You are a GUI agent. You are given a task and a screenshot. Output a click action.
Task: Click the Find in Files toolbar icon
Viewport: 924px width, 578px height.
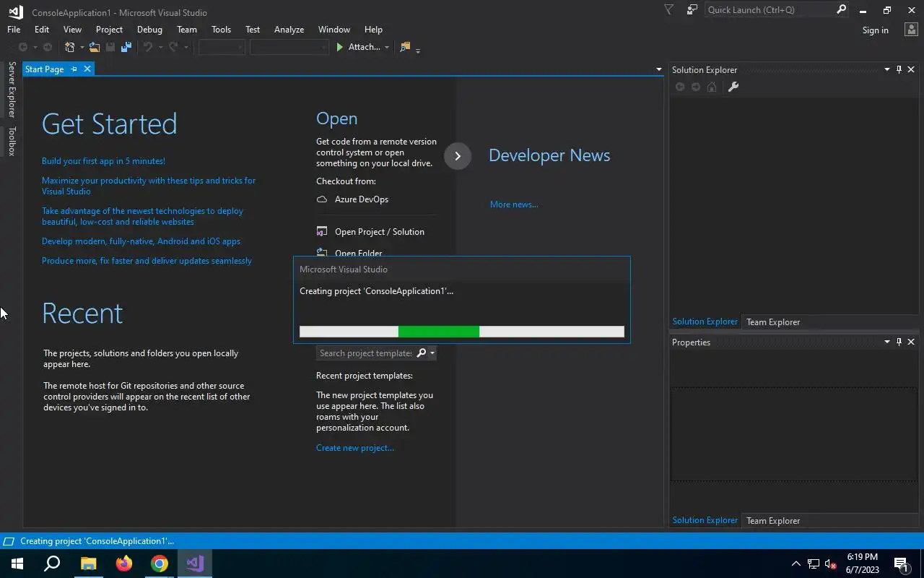click(405, 47)
